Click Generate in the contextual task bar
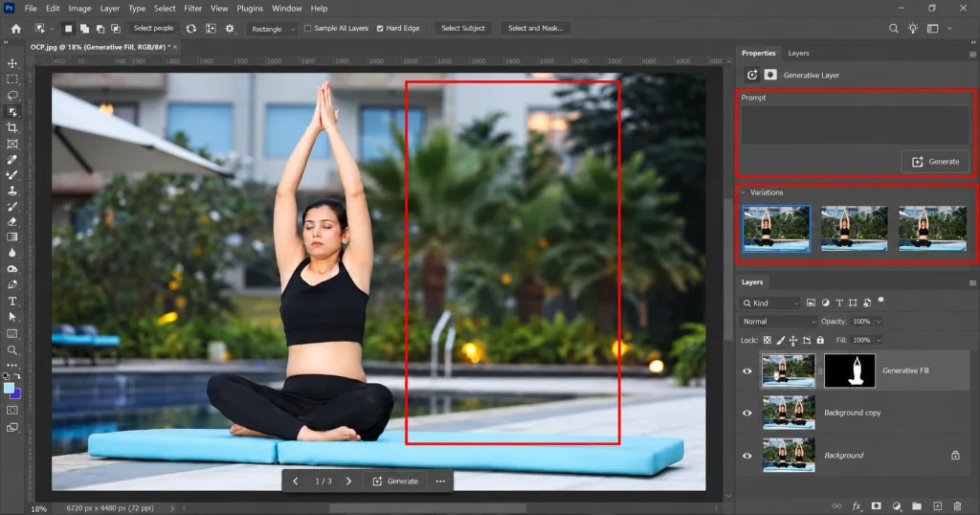The width and height of the screenshot is (980, 515). [396, 481]
